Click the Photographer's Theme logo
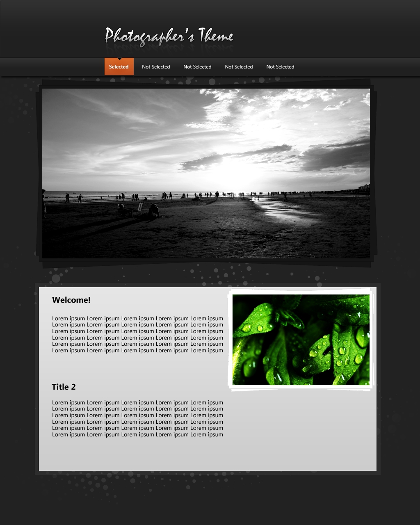The width and height of the screenshot is (420, 525). click(x=169, y=37)
